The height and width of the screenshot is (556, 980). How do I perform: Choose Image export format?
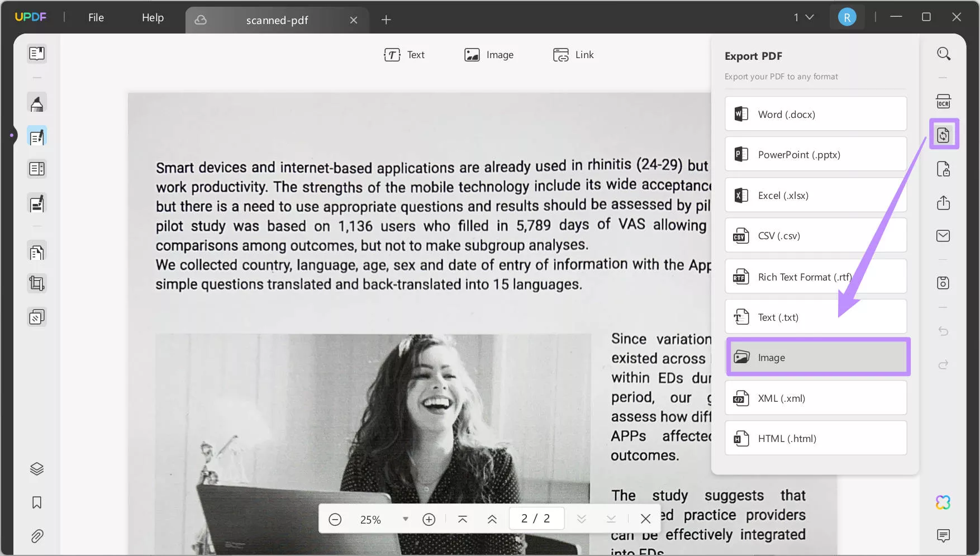819,357
